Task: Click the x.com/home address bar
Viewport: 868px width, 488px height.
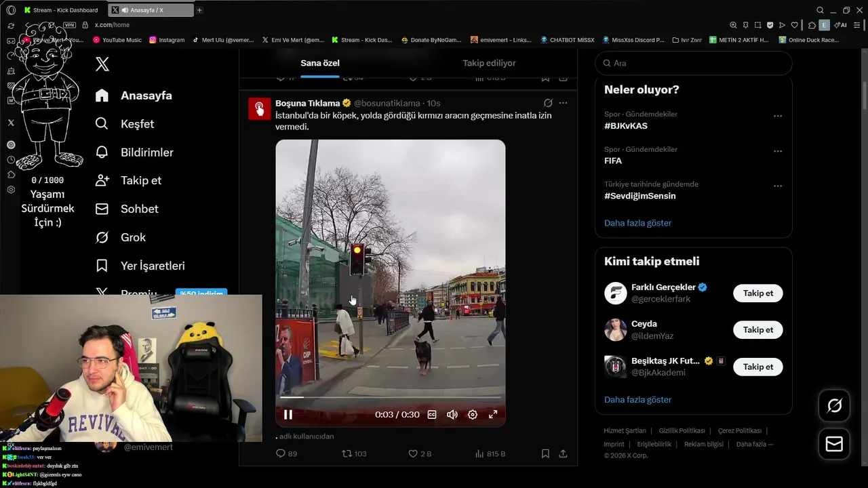Action: click(x=112, y=25)
